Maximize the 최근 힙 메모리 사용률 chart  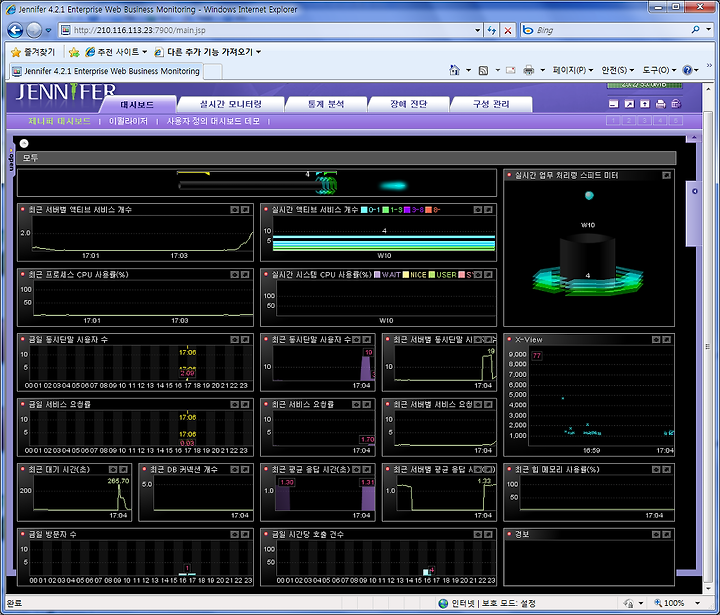(666, 469)
